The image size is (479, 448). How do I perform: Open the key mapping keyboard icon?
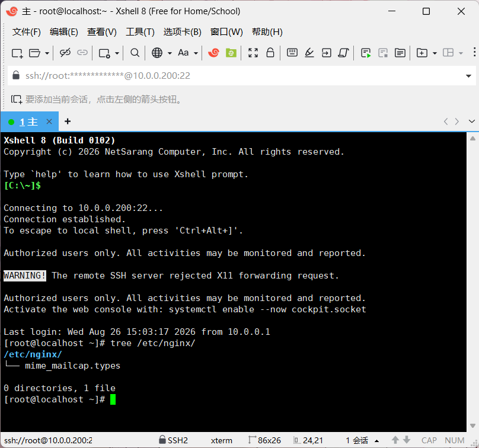click(292, 53)
